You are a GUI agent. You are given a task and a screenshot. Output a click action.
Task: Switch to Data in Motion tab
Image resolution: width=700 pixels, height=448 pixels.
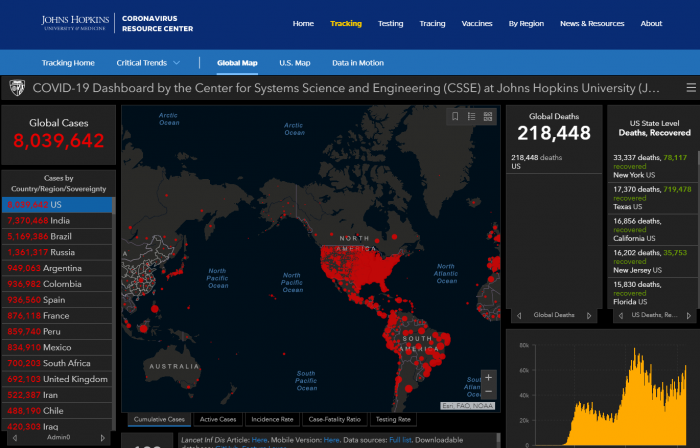(358, 63)
